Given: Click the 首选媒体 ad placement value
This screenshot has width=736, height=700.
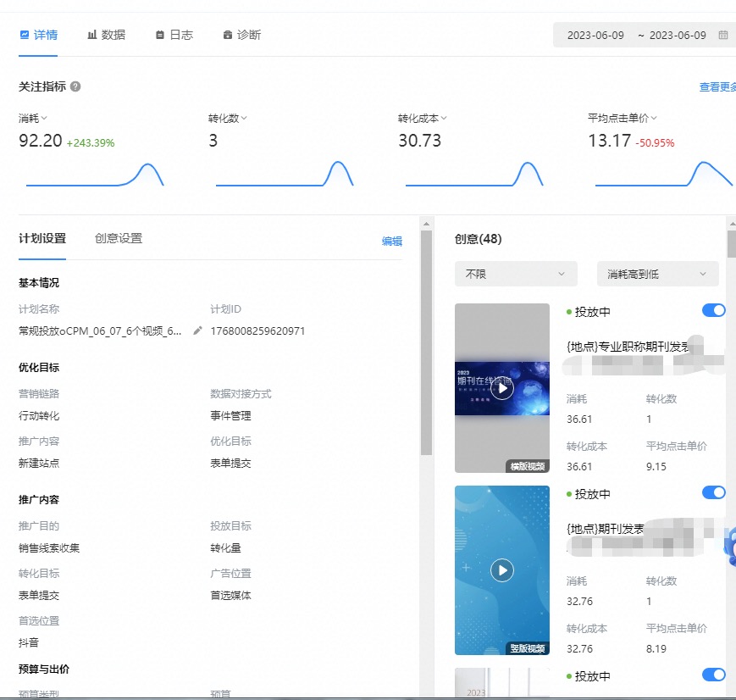Looking at the screenshot, I should click(230, 595).
